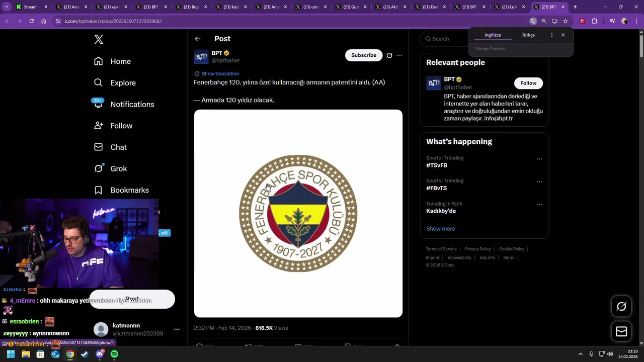Open the browser extensions puzzle icon
This screenshot has width=644, height=362.
(595, 21)
